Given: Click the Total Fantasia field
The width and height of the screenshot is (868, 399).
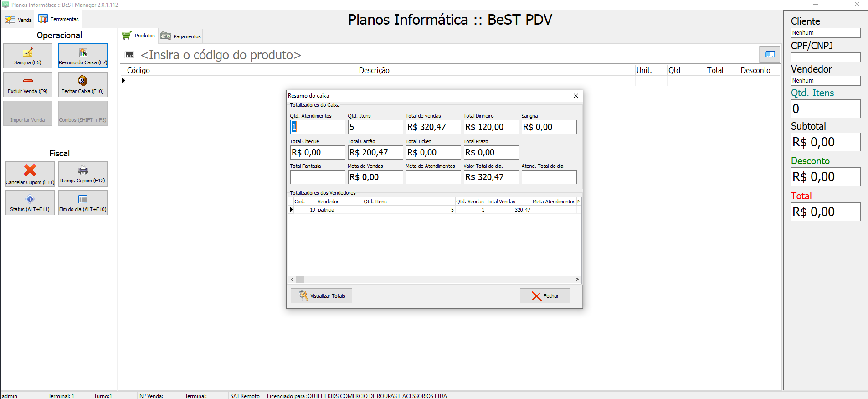Looking at the screenshot, I should [318, 177].
